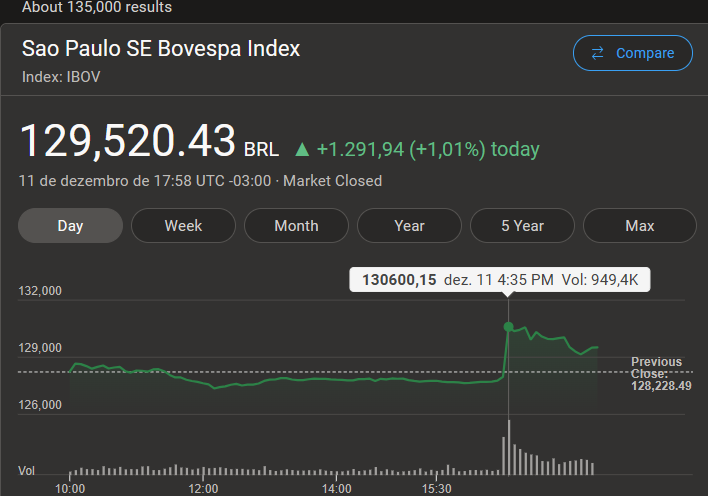Switch to the Month range tab

(x=296, y=225)
